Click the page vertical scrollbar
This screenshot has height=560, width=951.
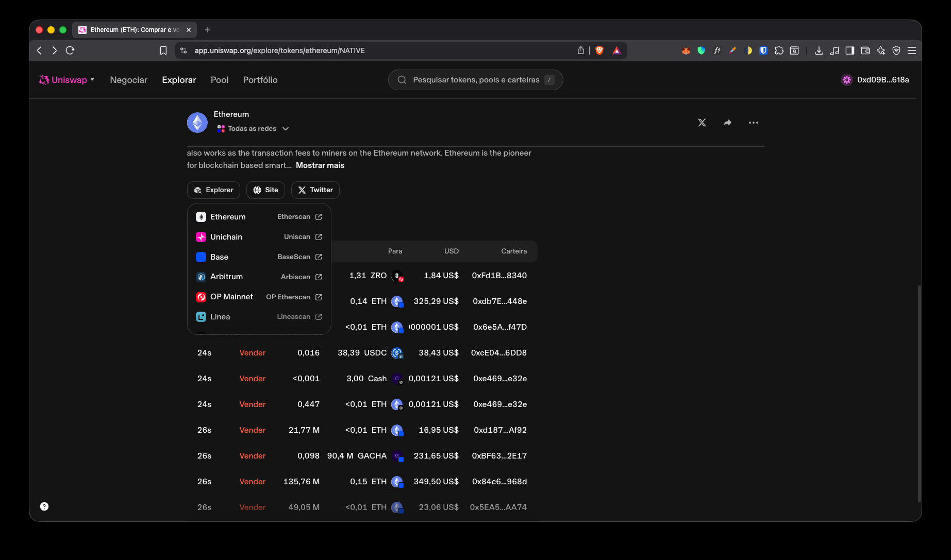pos(919,393)
